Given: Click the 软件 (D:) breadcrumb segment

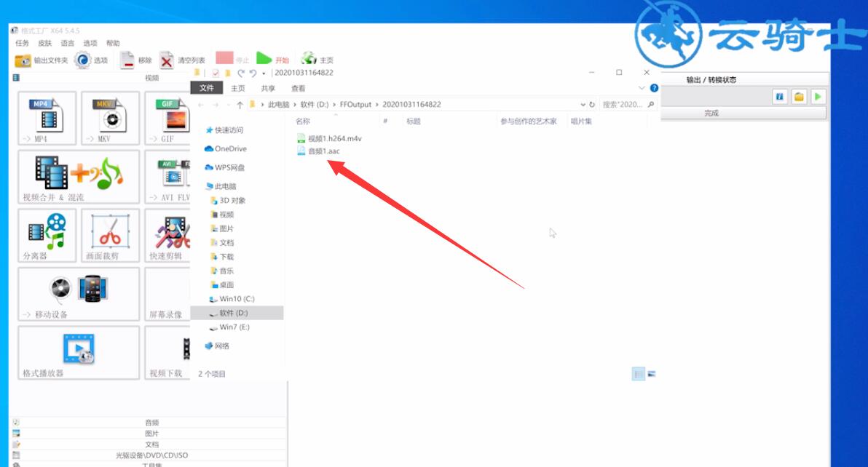Looking at the screenshot, I should [315, 105].
